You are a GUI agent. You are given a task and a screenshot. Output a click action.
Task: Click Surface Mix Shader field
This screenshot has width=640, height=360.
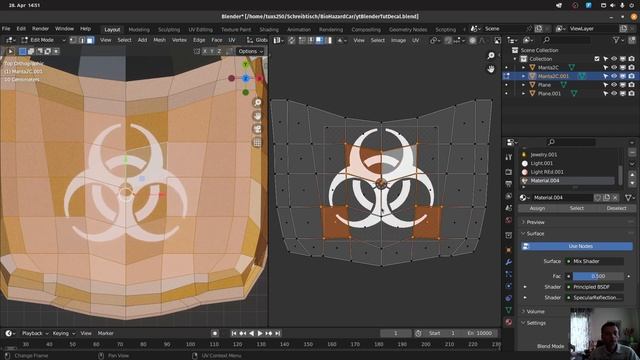tap(595, 261)
